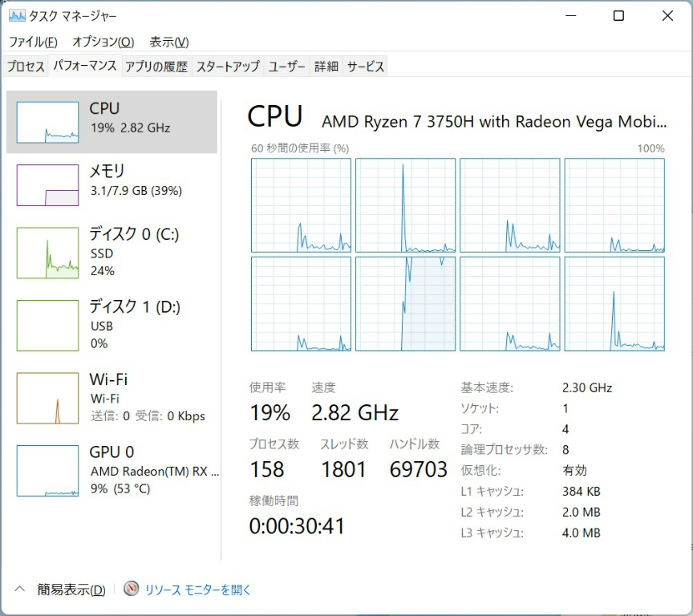693x616 pixels.
Task: Switch to the サービス tab
Action: click(x=366, y=67)
